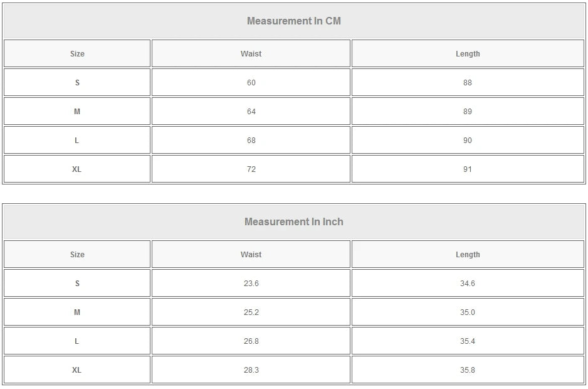This screenshot has height=389, width=588.
Task: Click the waist value 28.3 cell
Action: coord(251,370)
